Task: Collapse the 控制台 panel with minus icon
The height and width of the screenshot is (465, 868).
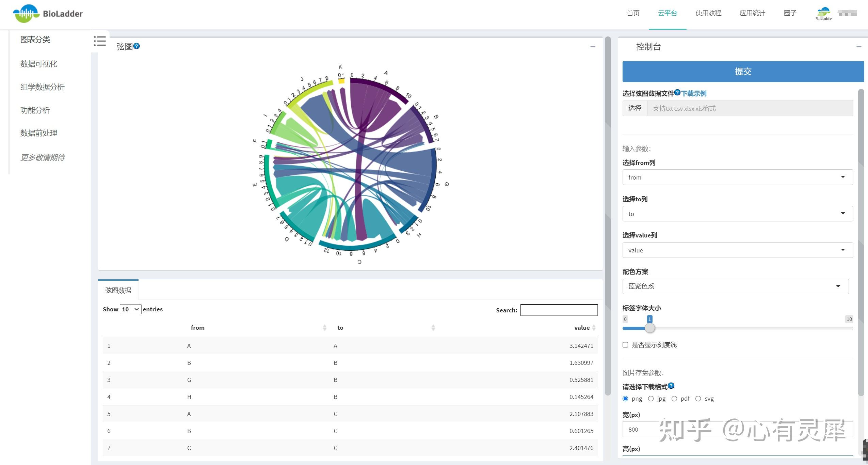Action: click(x=858, y=47)
